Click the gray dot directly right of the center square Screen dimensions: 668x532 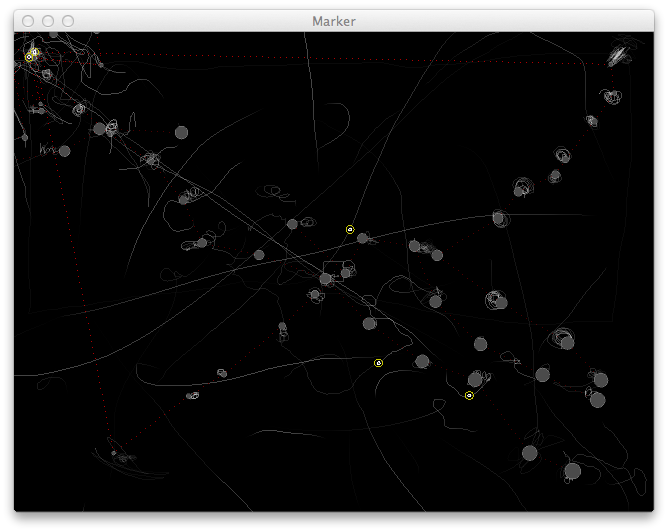[346, 272]
